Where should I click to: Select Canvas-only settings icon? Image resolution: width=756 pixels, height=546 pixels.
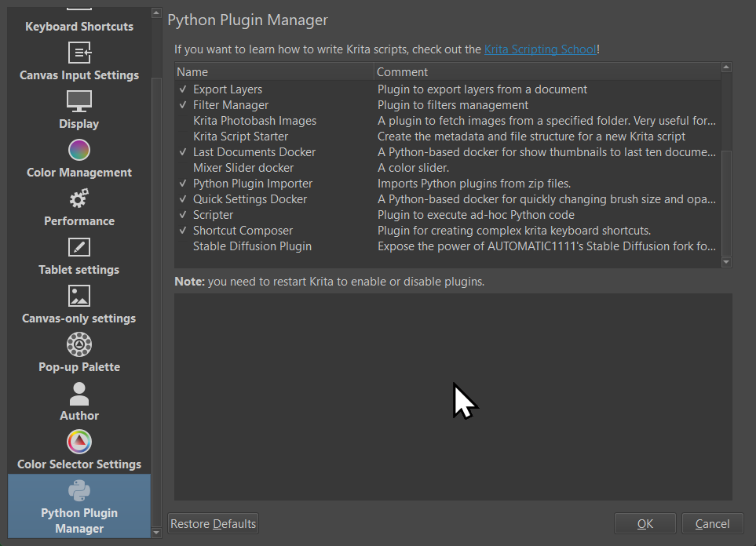coord(79,296)
